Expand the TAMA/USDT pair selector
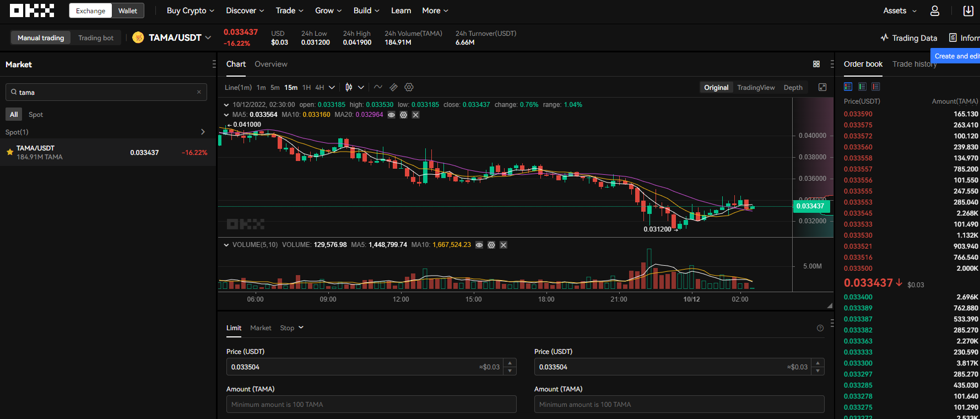 coord(208,37)
